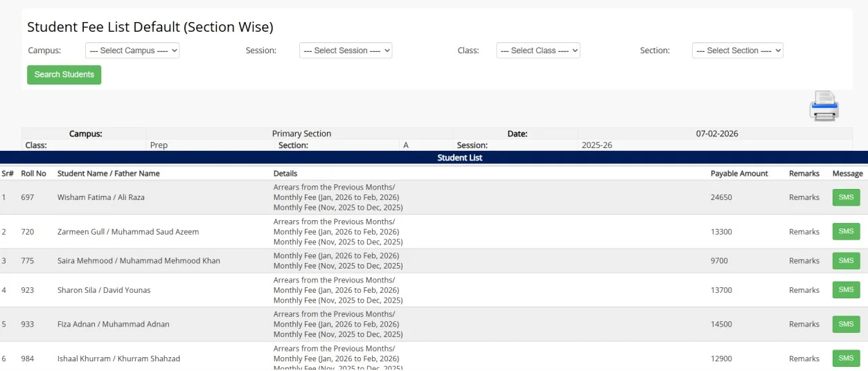Send SMS to Ishaal Khurram

point(846,359)
